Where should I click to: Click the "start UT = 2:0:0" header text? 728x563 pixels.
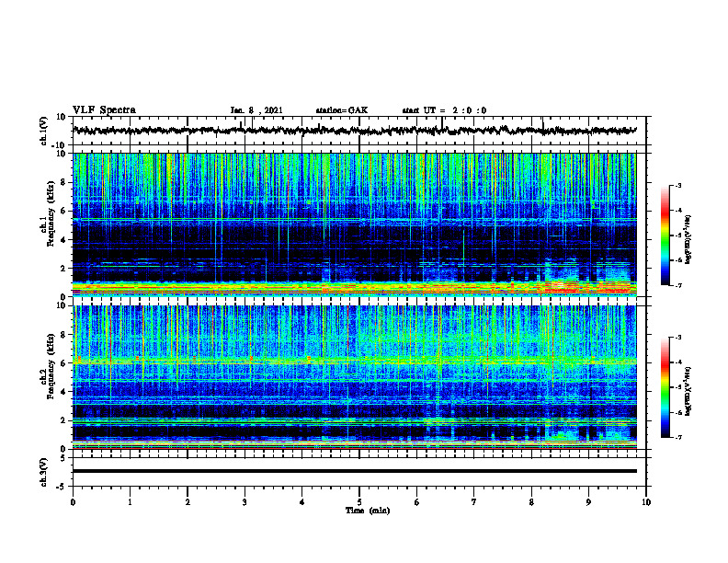(x=444, y=110)
